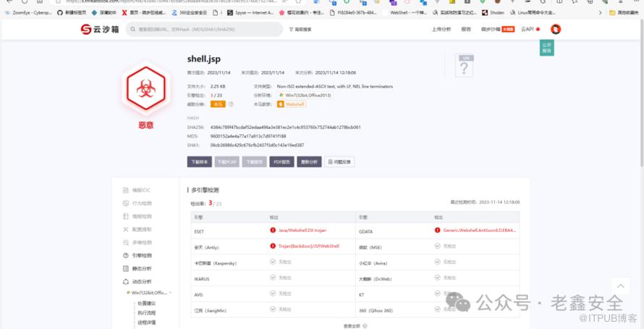Open 动态分析 in the left sidebar

pyautogui.click(x=141, y=281)
